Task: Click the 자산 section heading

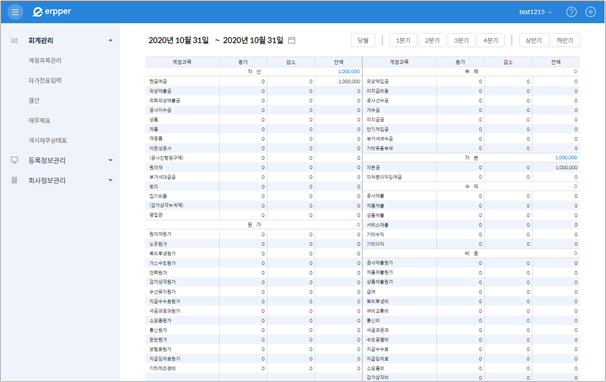Action: point(254,72)
